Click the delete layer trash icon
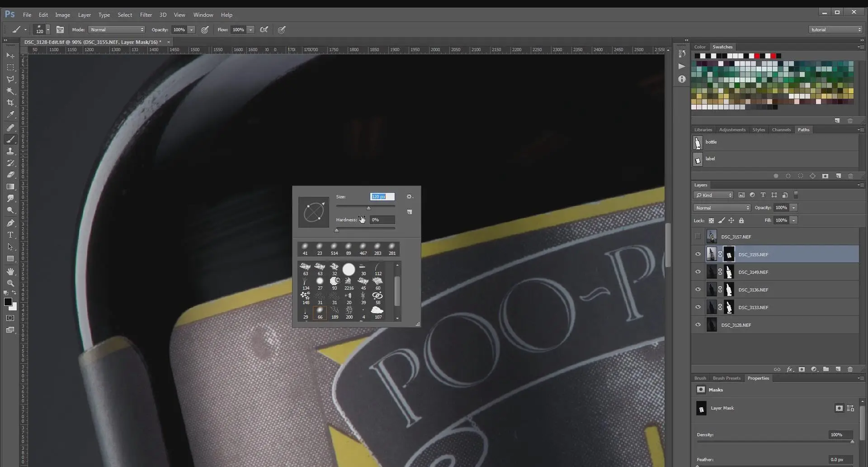The image size is (868, 467). 850,369
